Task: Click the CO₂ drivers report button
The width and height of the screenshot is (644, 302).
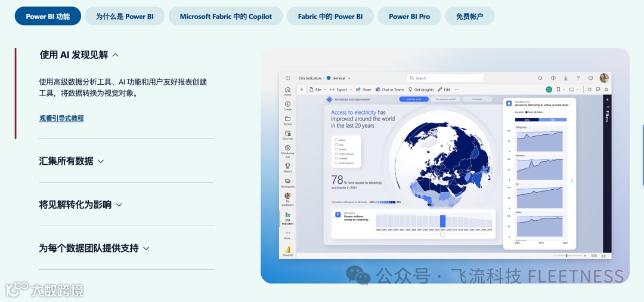Action: (477, 100)
